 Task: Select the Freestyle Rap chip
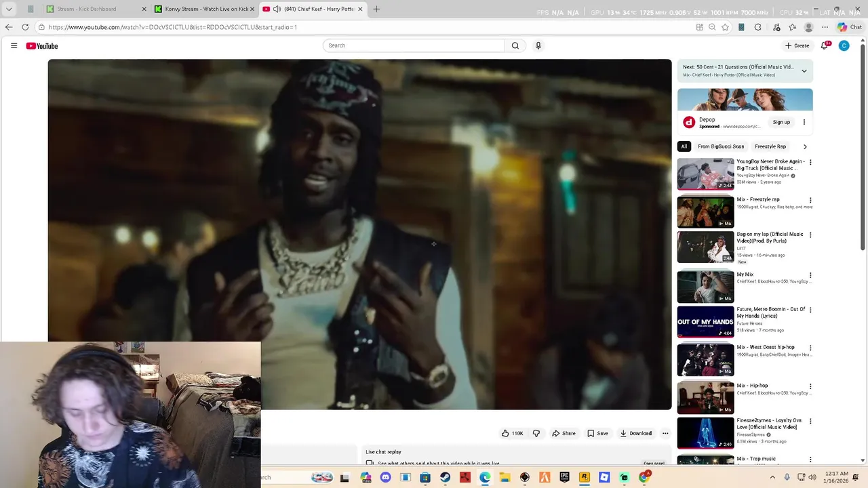[770, 146]
